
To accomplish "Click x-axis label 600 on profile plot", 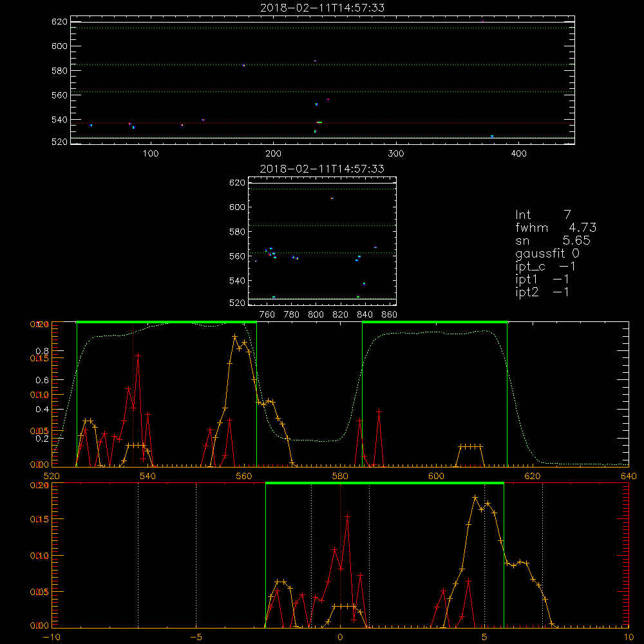I will (x=436, y=476).
